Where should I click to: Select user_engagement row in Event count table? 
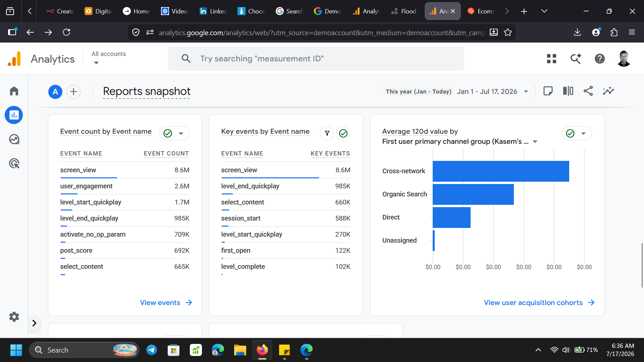click(125, 186)
